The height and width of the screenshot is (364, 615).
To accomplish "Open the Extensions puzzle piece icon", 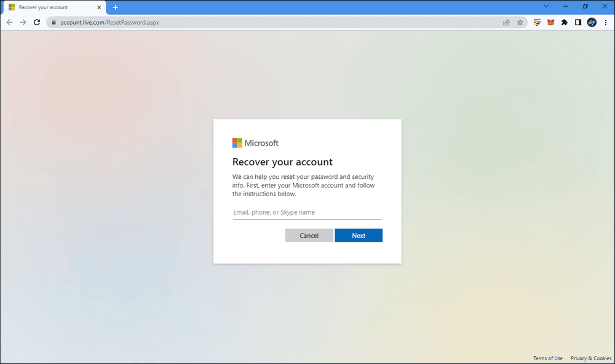I will point(564,22).
